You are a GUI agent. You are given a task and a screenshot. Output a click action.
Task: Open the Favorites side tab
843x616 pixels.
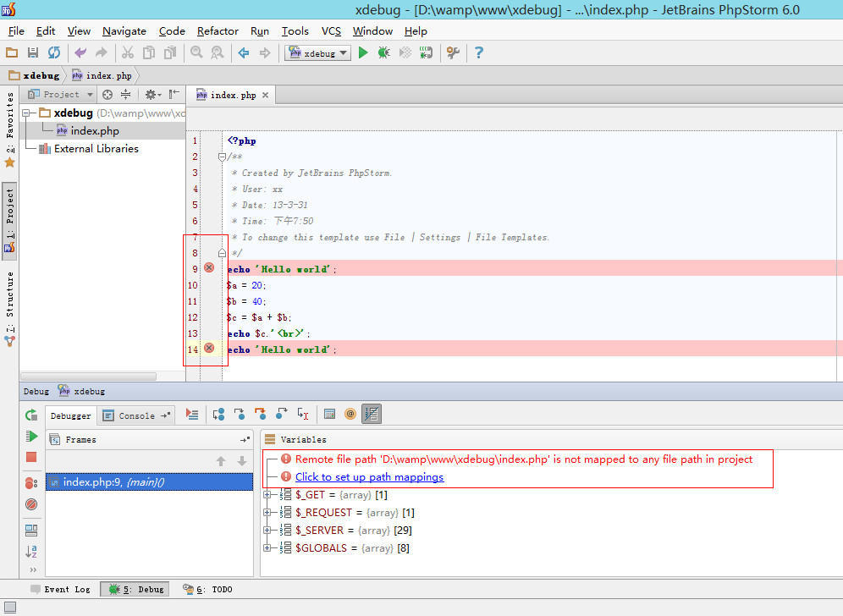click(9, 129)
